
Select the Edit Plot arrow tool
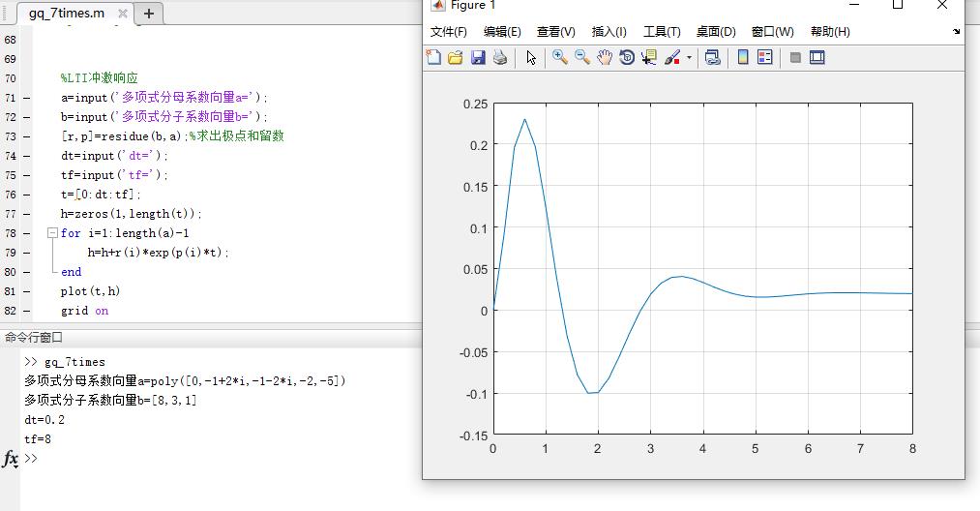tap(531, 57)
